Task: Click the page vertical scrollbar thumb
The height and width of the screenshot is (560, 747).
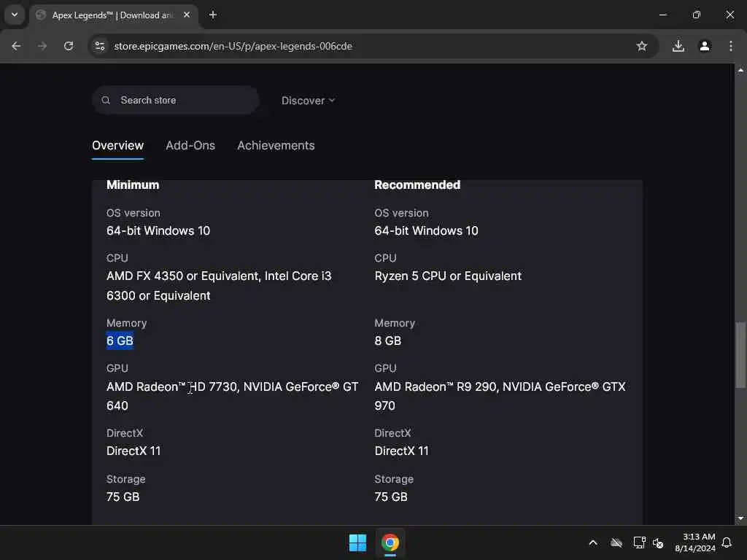Action: (740, 355)
